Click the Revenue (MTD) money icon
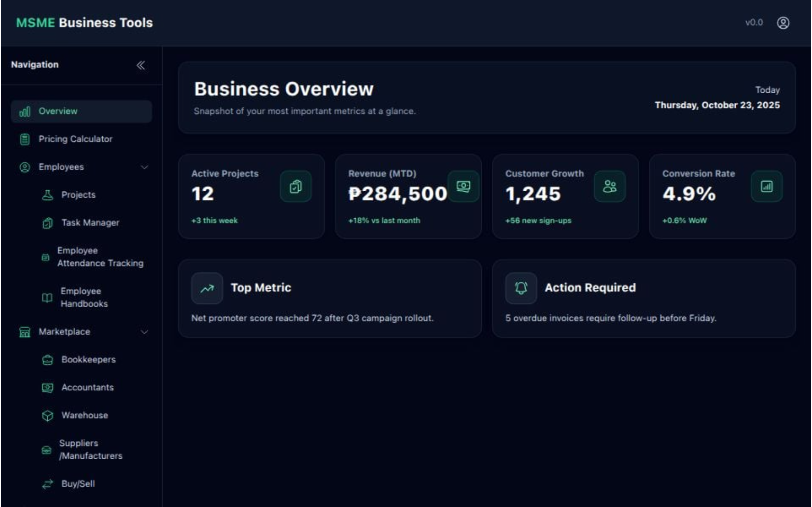The image size is (812, 507). pyautogui.click(x=463, y=186)
